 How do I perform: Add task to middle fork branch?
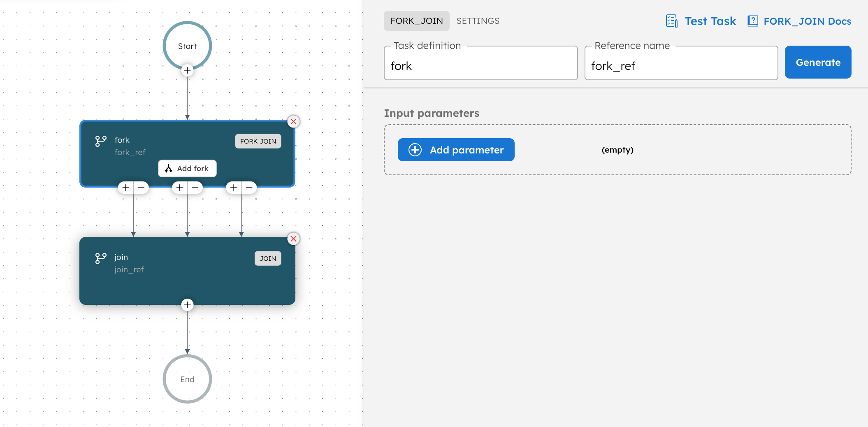[x=180, y=188]
